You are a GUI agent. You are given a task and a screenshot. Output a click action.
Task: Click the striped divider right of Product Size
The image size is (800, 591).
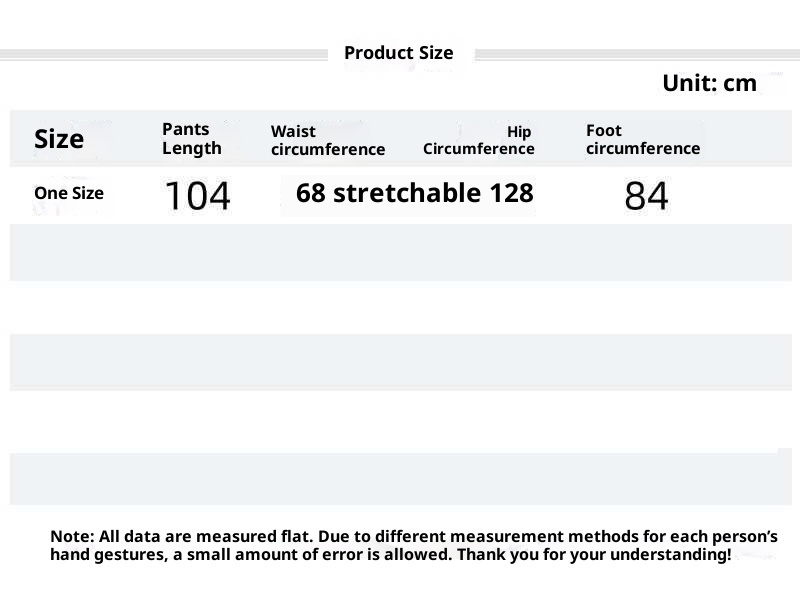pyautogui.click(x=636, y=54)
